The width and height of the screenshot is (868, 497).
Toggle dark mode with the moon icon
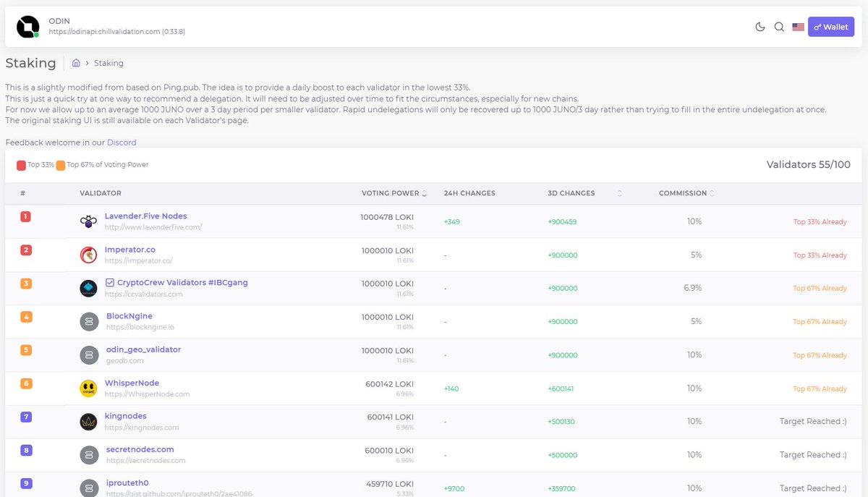759,26
